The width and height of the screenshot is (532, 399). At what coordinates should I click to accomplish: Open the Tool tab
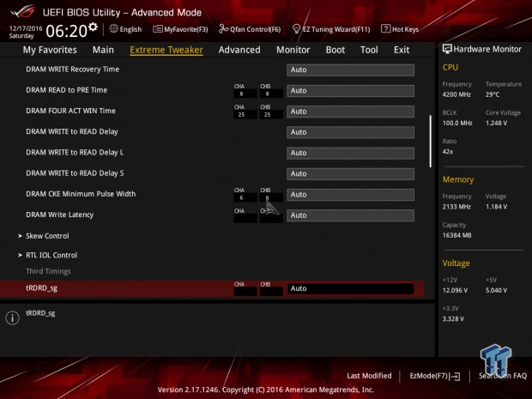click(x=369, y=50)
